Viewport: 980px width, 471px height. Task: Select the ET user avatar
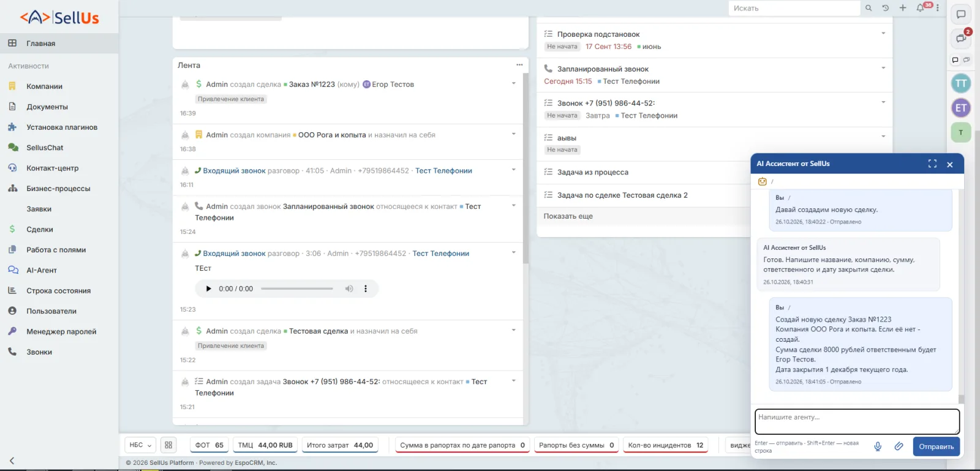click(961, 108)
